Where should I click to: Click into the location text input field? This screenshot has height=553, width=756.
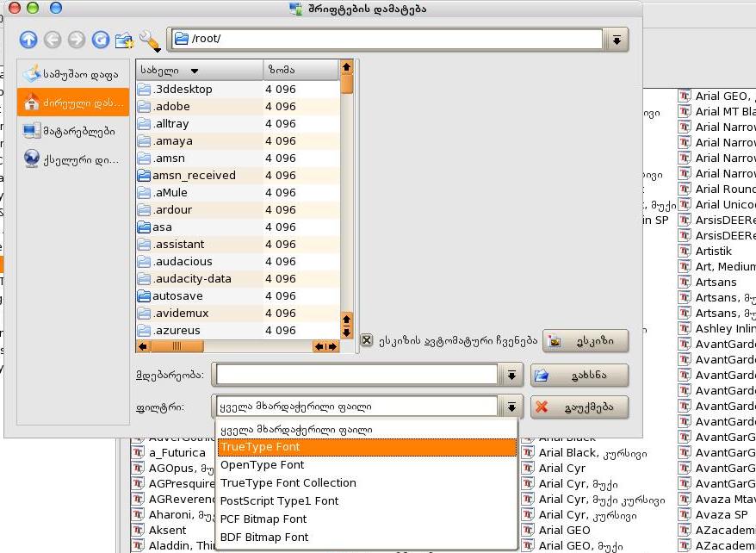(356, 375)
